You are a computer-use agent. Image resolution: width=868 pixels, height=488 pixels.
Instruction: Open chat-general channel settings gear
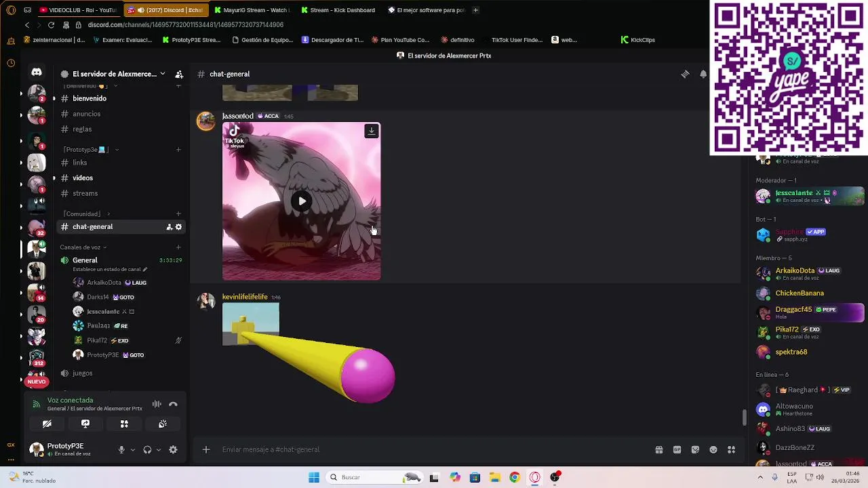pyautogui.click(x=178, y=227)
